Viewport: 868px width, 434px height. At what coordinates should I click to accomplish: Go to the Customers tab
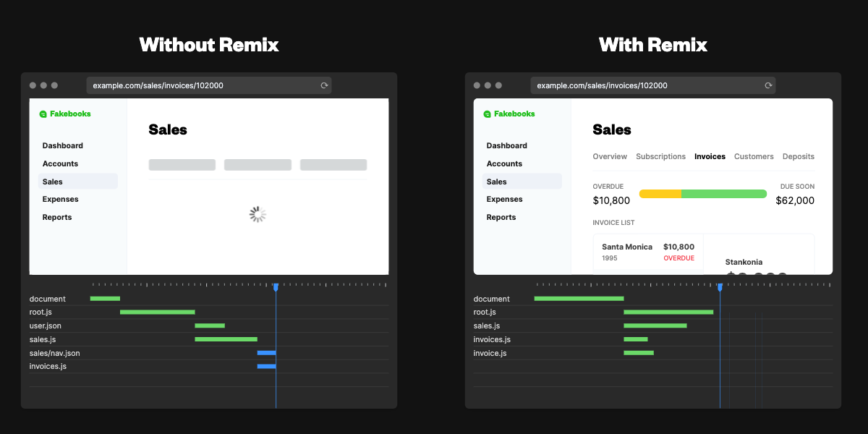pyautogui.click(x=754, y=156)
